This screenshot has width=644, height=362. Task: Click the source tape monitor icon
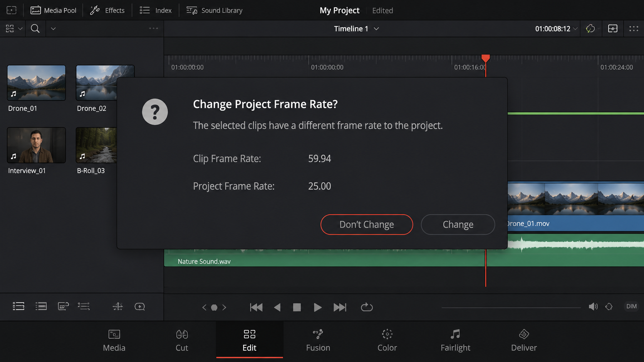tap(63, 306)
